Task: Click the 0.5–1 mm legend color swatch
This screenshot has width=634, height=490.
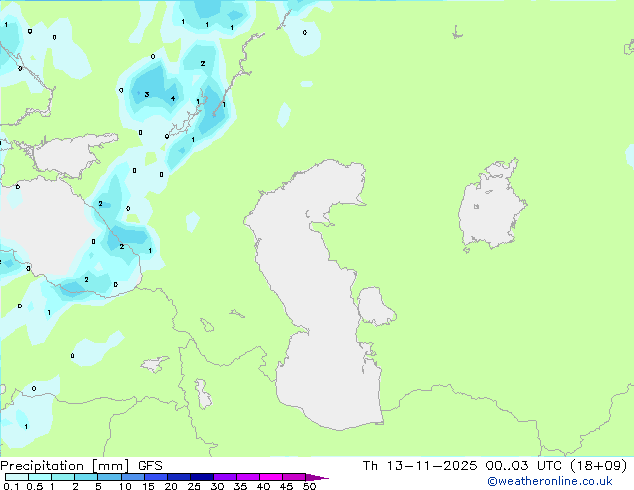Action: click(x=40, y=477)
